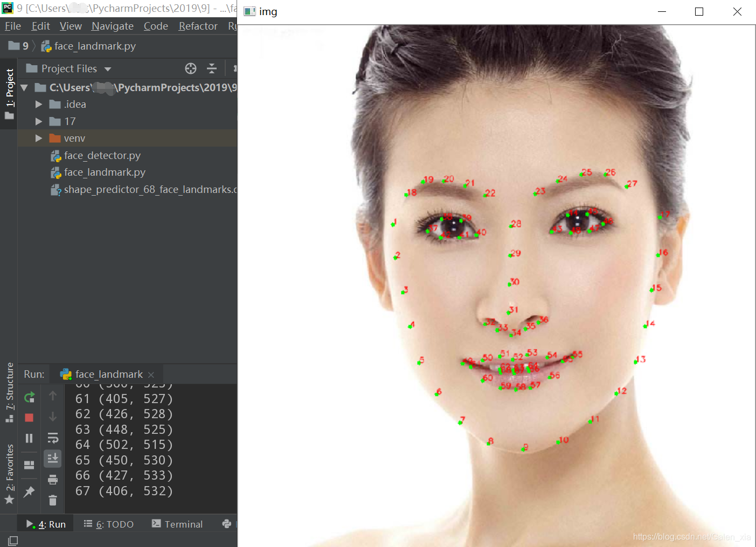The width and height of the screenshot is (756, 547).
Task: Toggle soft-wrap in Run console
Action: [53, 438]
